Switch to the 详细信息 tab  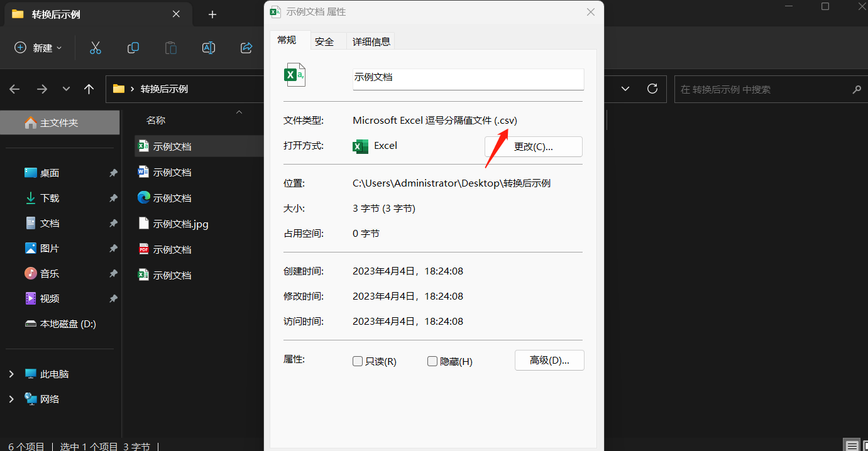370,41
